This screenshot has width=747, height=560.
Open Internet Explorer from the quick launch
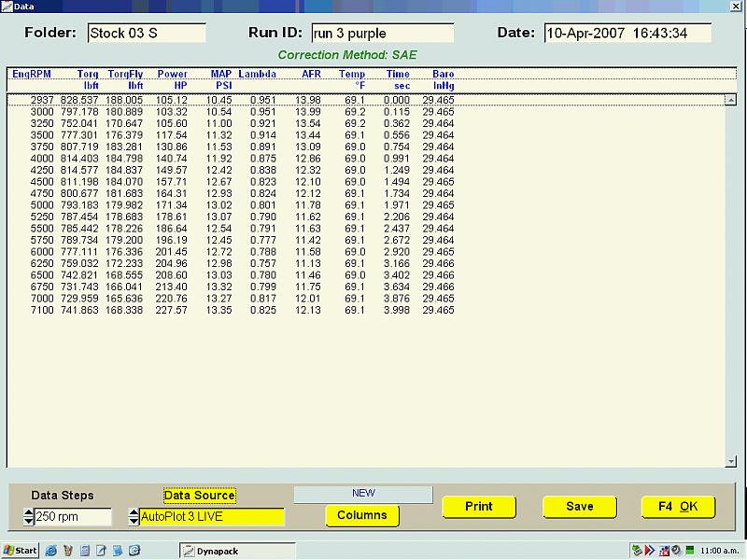(x=51, y=551)
